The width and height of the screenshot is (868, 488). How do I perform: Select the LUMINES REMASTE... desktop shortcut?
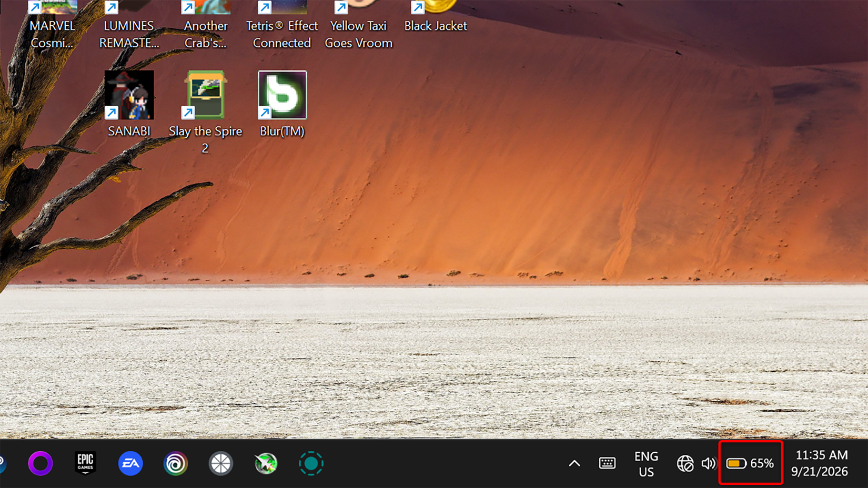pyautogui.click(x=129, y=25)
